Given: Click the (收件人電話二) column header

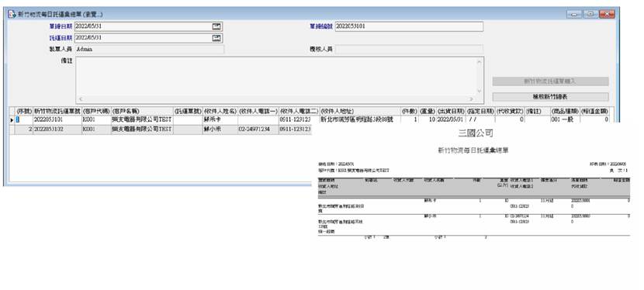Looking at the screenshot, I should (x=299, y=112).
